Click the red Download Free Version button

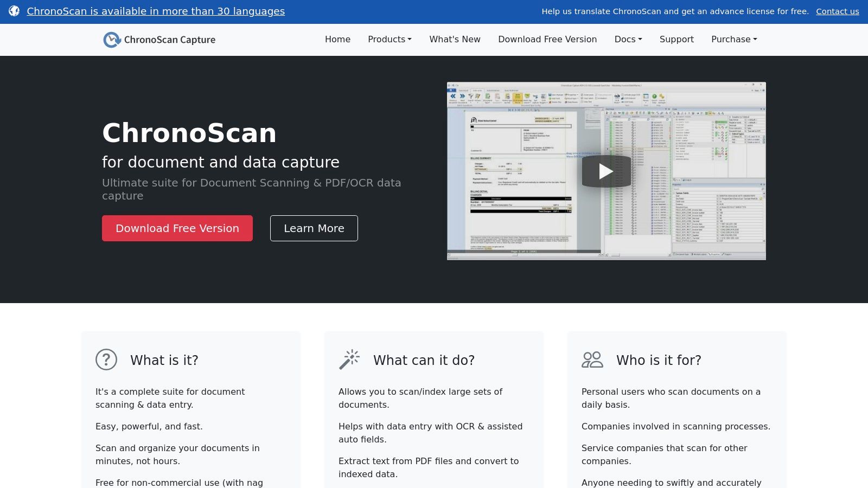(177, 228)
